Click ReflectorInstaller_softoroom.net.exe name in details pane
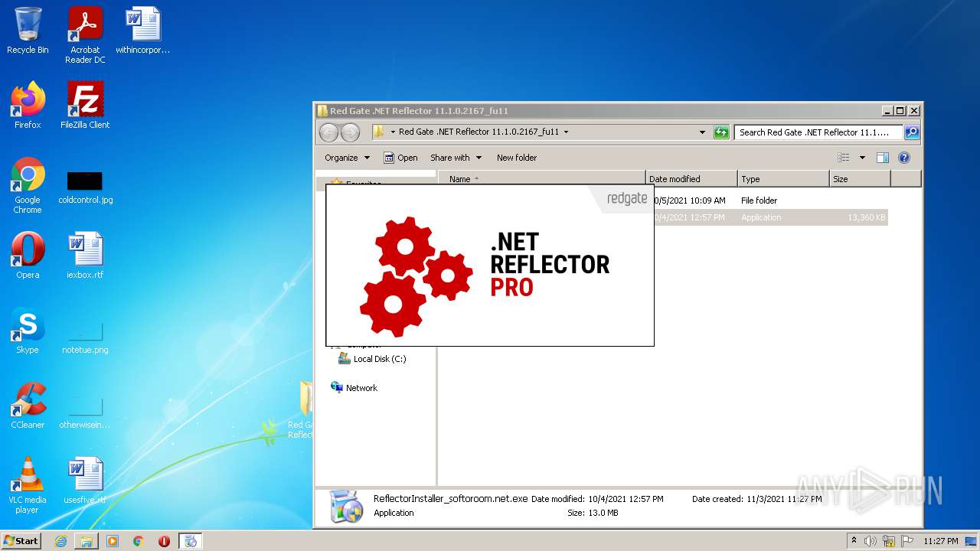Viewport: 980px width, 551px height. 450,499
